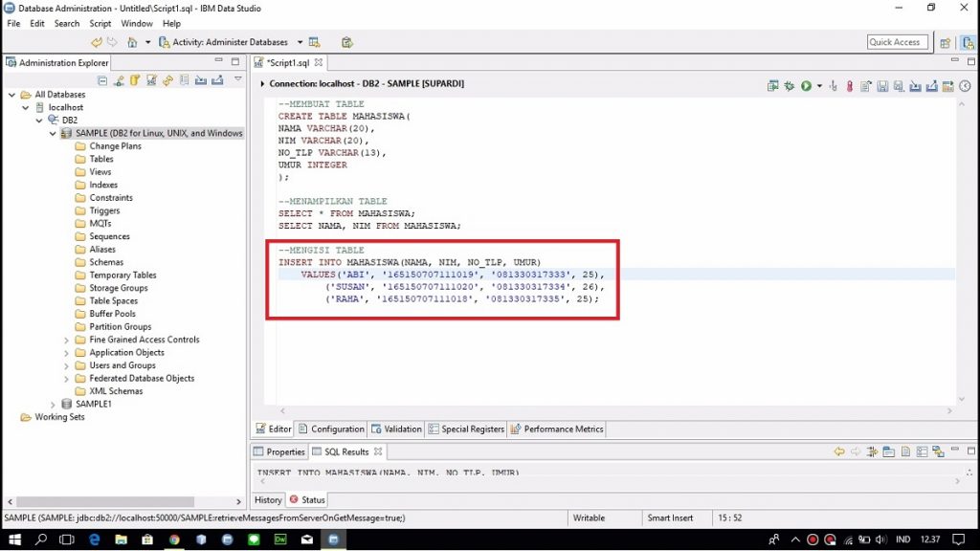The image size is (980, 551).
Task: Run the SQL script with green play button
Action: [x=806, y=86]
